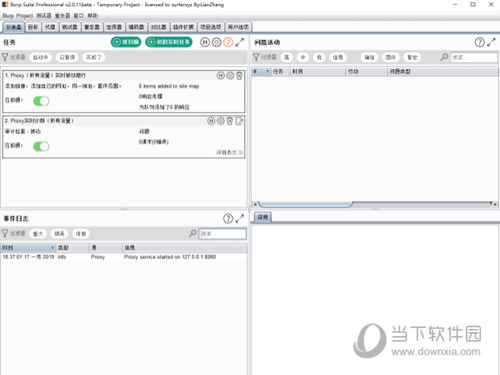The image size is (500, 375).
Task: Open settings gear for task 1
Action: click(230, 76)
